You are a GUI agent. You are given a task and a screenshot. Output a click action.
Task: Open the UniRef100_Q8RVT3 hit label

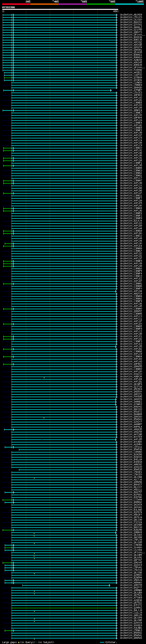pos(131,32)
